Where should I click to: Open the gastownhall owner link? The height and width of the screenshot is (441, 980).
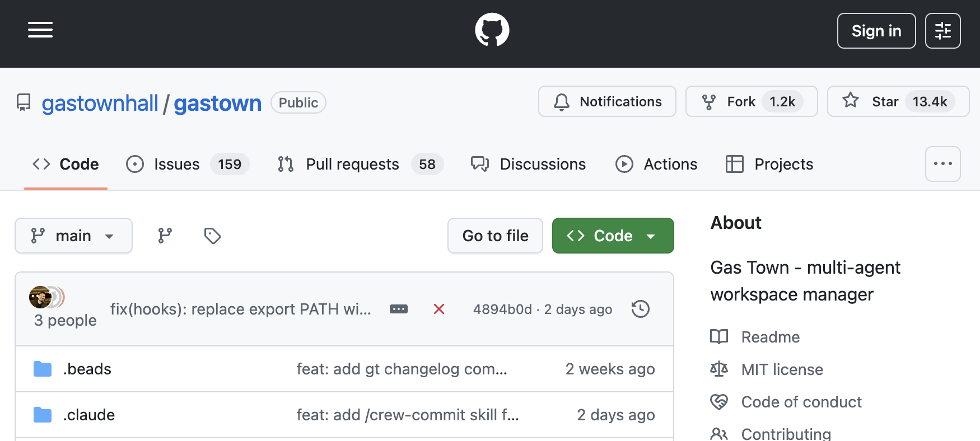pyautogui.click(x=100, y=103)
